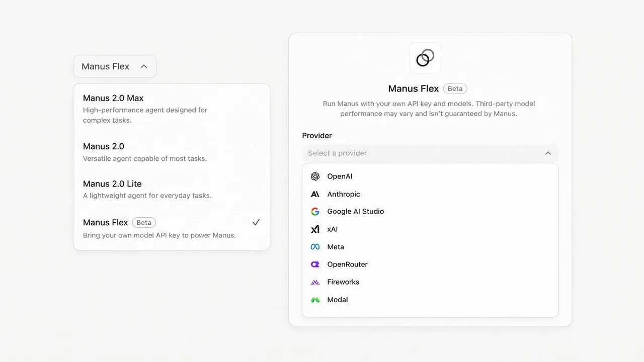Choose OpenAI as provider
Viewport: 644px width, 362px height.
coord(430,176)
